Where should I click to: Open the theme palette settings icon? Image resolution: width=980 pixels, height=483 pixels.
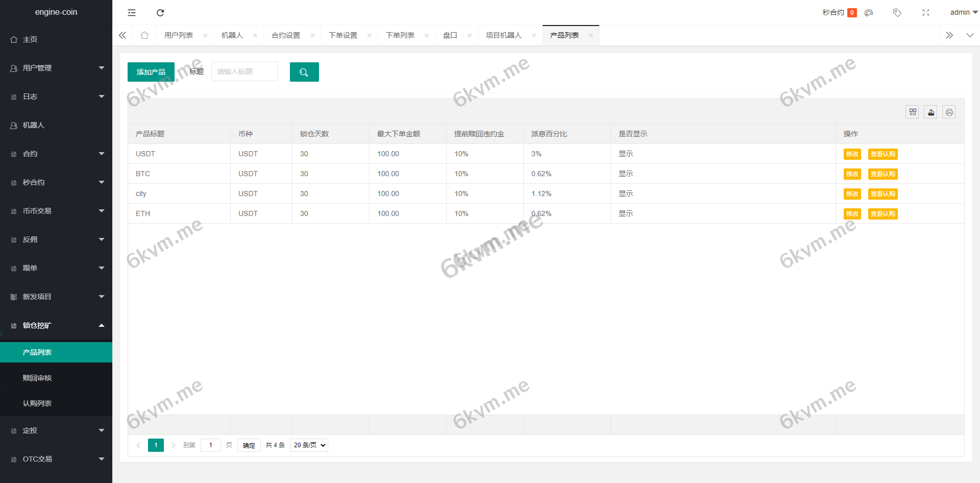(x=869, y=12)
